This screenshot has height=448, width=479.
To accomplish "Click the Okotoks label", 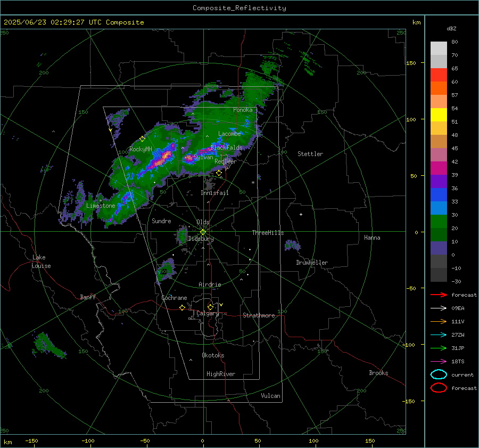I will [x=213, y=355].
